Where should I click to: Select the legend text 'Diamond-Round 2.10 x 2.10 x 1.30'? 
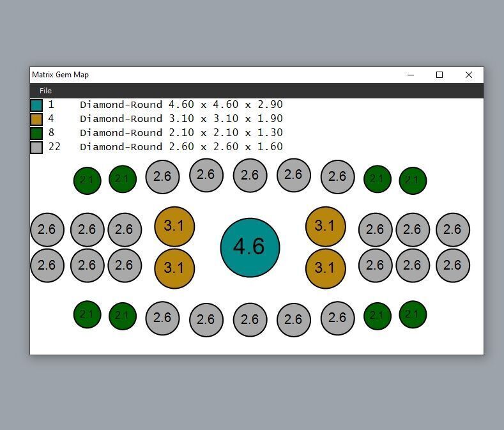pyautogui.click(x=181, y=132)
